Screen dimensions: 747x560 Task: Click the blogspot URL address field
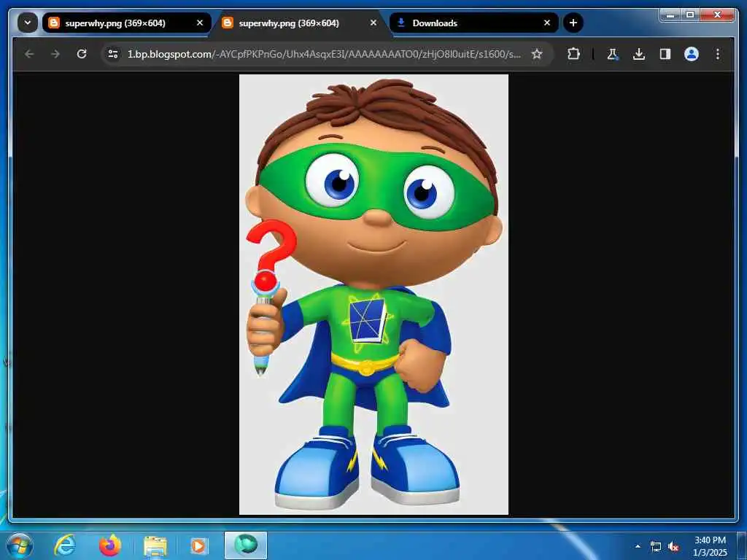[x=324, y=54]
